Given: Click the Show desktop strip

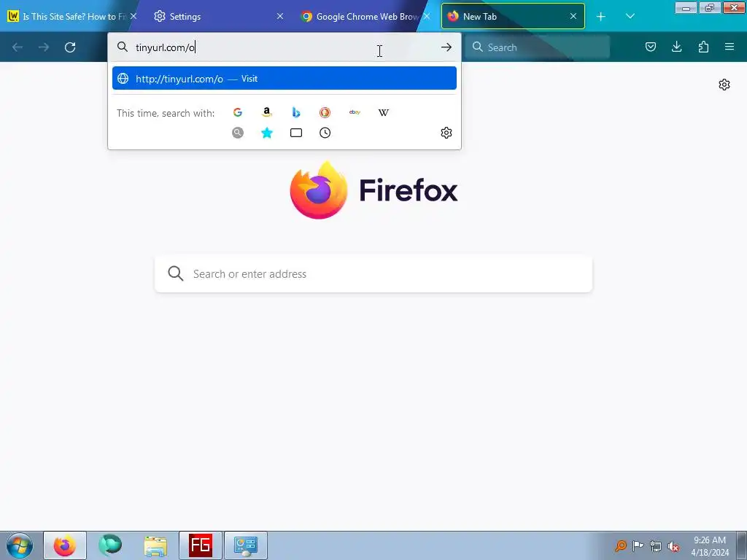Looking at the screenshot, I should pos(741,545).
